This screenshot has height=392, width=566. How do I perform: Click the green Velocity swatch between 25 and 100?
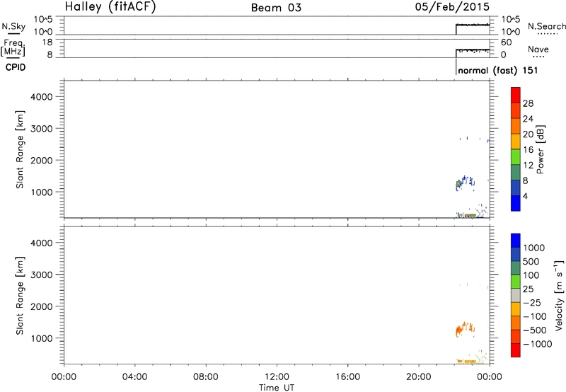(516, 282)
